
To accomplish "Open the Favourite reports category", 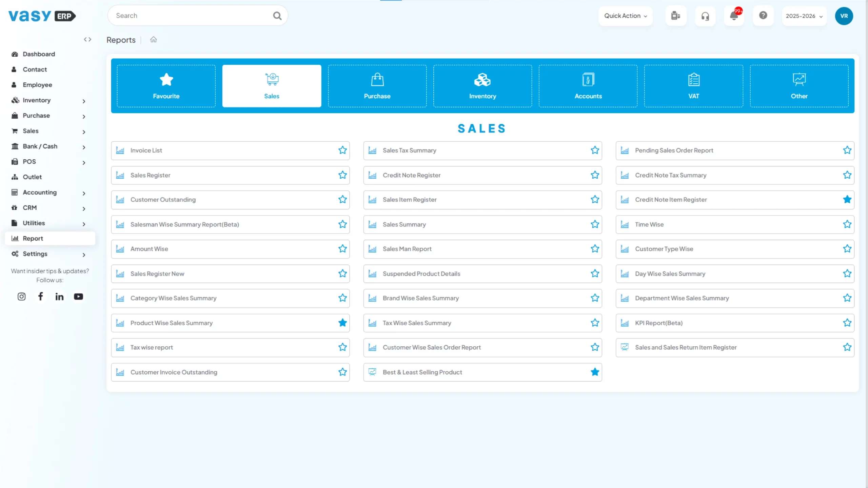I will coord(166,85).
